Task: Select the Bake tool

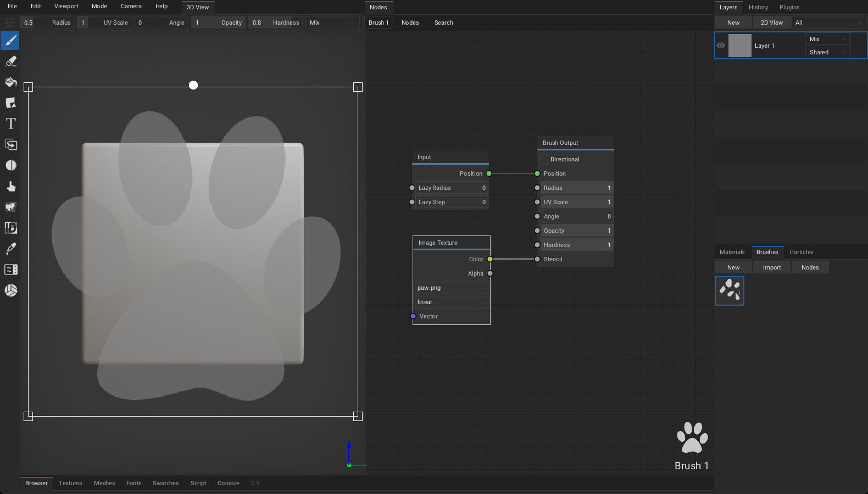Action: [x=10, y=270]
